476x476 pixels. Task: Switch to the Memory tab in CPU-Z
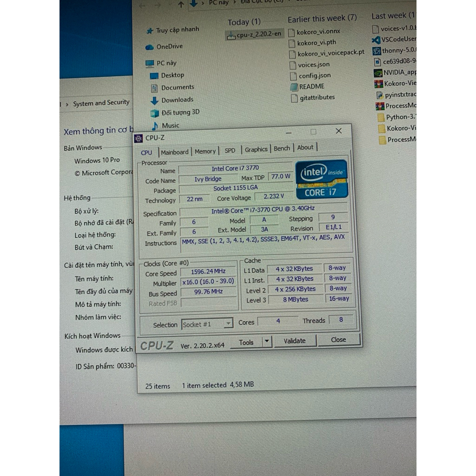pos(205,151)
